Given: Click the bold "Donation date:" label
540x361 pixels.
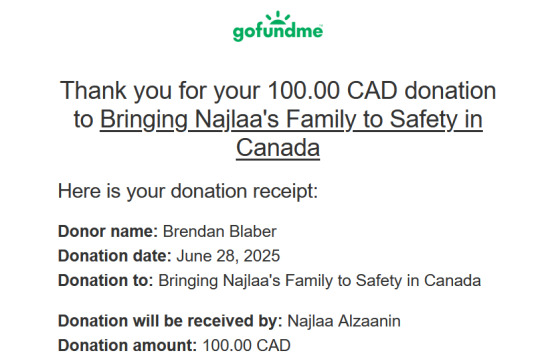Looking at the screenshot, I should 115,256.
